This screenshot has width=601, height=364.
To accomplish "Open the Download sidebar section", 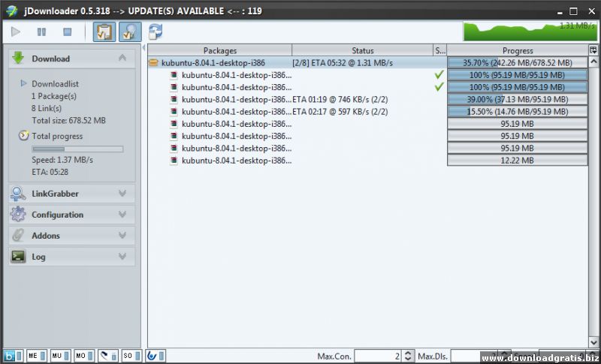I will 71,59.
